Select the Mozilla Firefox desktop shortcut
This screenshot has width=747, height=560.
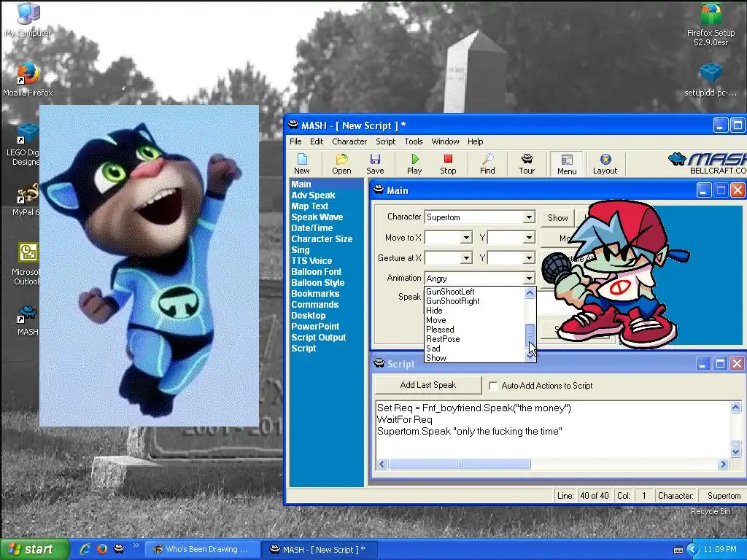click(28, 79)
